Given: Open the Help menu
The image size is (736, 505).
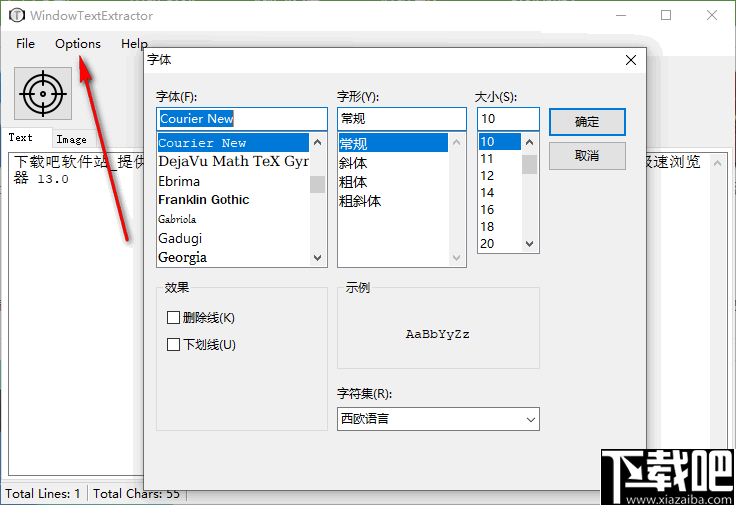Looking at the screenshot, I should [x=134, y=44].
